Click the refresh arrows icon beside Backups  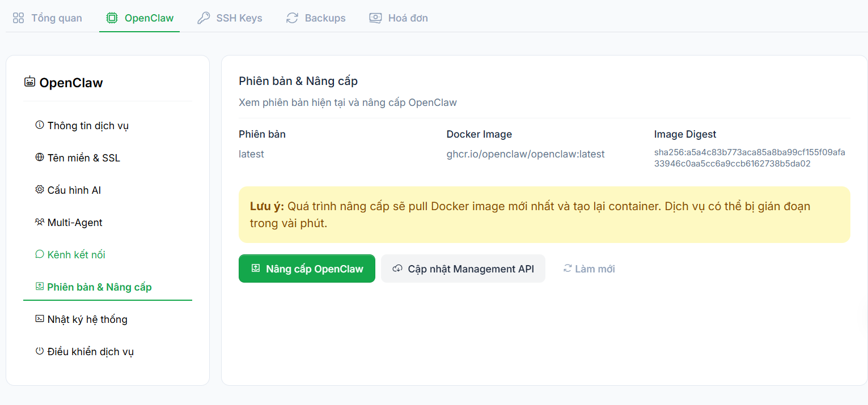tap(292, 18)
